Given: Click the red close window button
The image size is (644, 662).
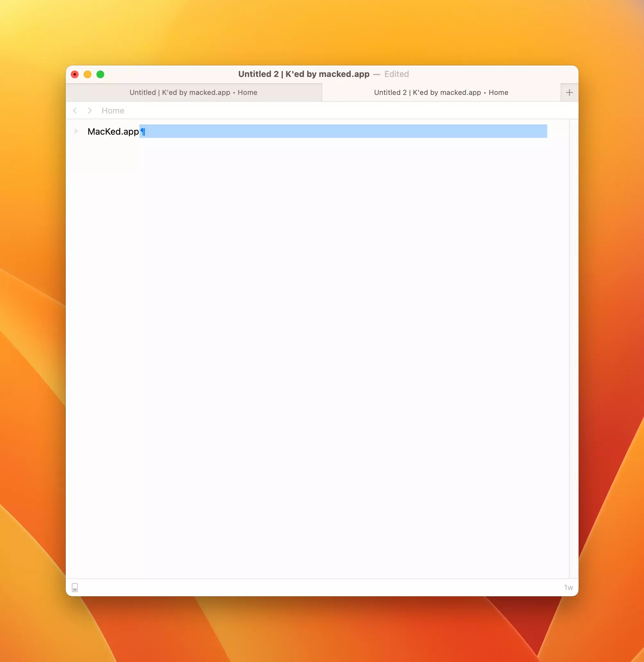Looking at the screenshot, I should coord(75,74).
